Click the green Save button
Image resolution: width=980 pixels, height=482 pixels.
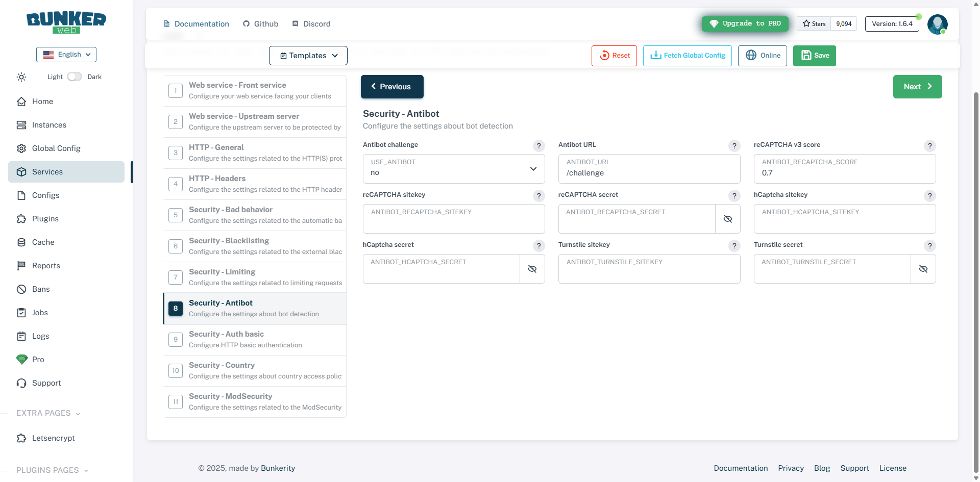(x=814, y=56)
